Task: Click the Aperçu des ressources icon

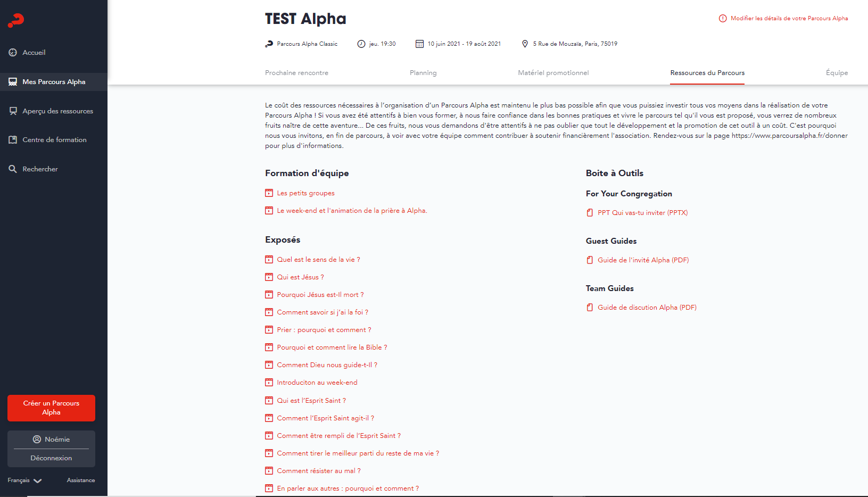Action: tap(13, 111)
